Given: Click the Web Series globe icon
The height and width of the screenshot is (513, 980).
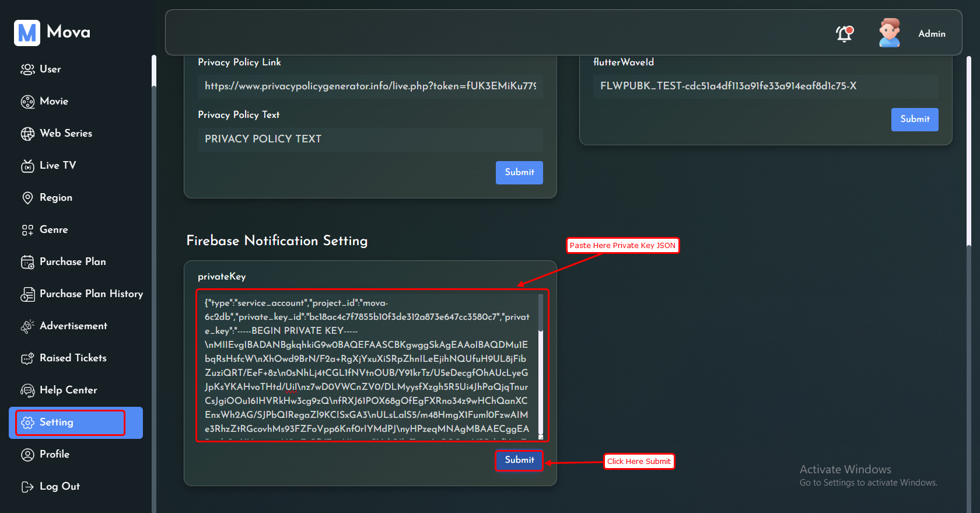Looking at the screenshot, I should coord(27,134).
